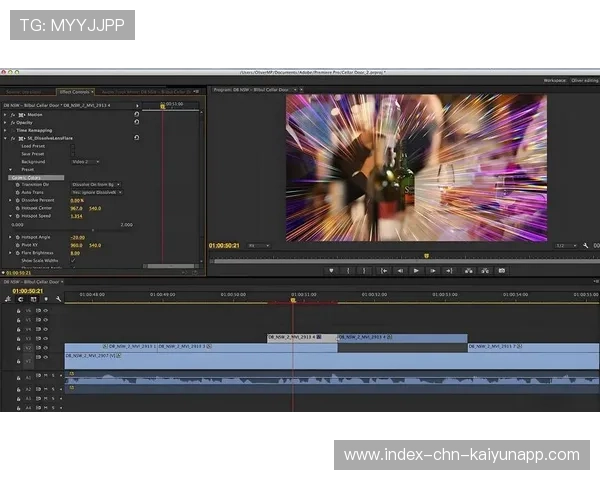The image size is (600, 480).
Task: Click the Hotspot Speed value 1.314
Action: point(76,216)
